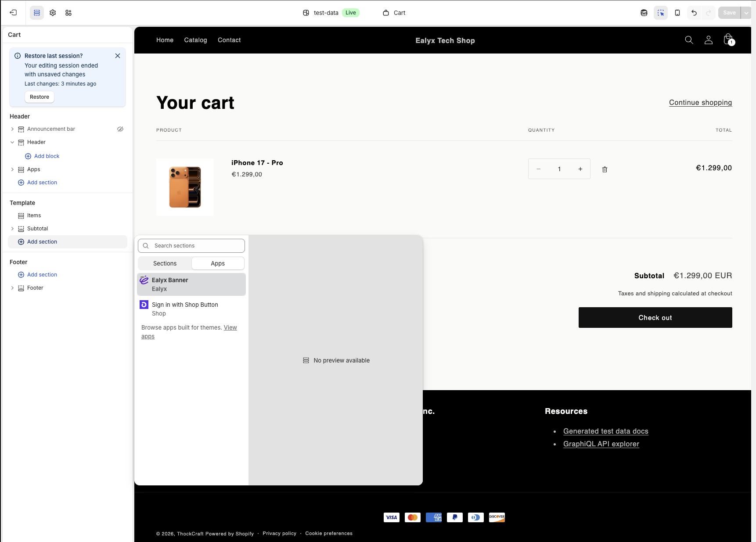756x542 pixels.
Task: Click the Restore button
Action: click(x=40, y=97)
